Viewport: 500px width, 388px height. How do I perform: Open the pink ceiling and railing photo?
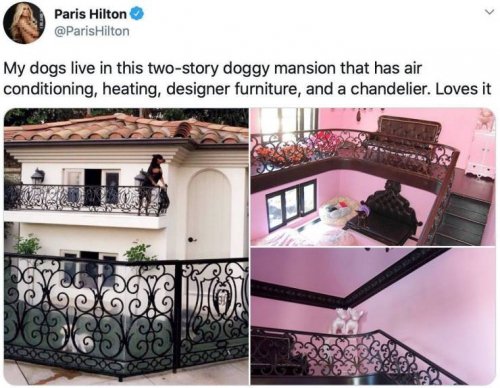373,316
